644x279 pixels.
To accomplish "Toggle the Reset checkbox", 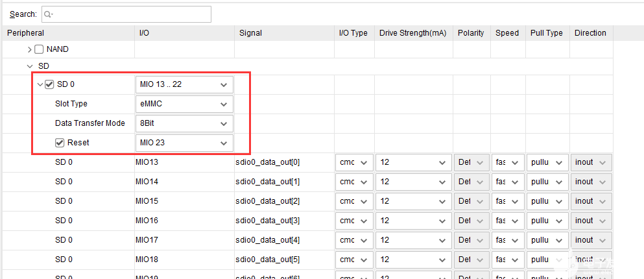I will point(60,143).
